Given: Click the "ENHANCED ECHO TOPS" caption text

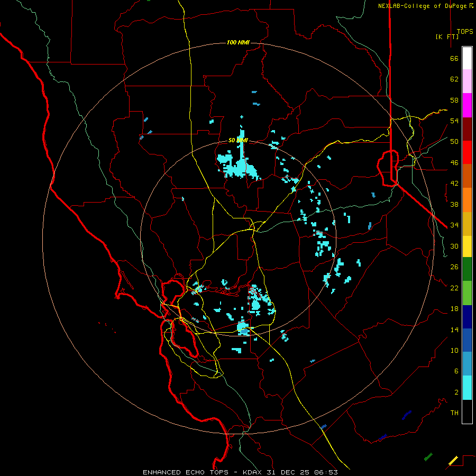Looking at the screenshot, I should [186, 472].
